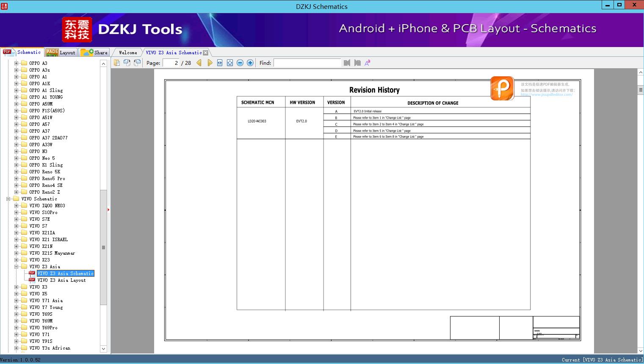Open the Share tab
This screenshot has height=364, width=644.
click(x=94, y=53)
